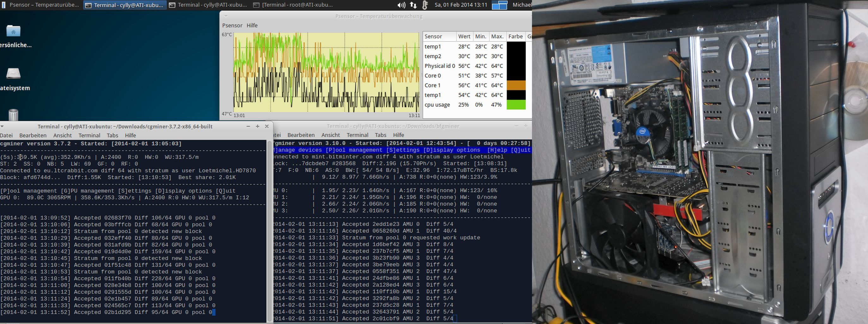Click 'connected to mint.bitminter.com' line in bfgminer

pyautogui.click(x=388, y=157)
